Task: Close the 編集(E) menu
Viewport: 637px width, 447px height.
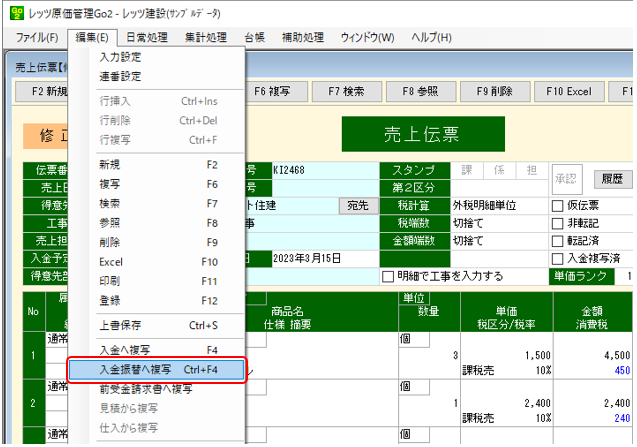Action: (x=92, y=38)
